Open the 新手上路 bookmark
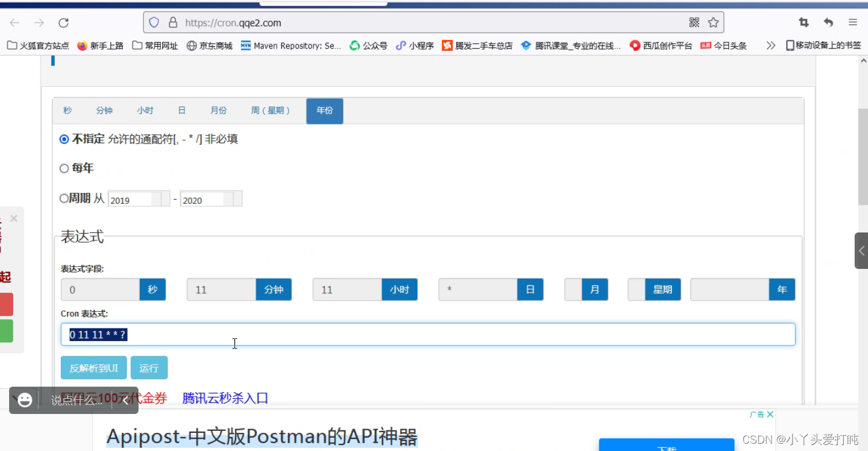The height and width of the screenshot is (451, 868). point(100,46)
